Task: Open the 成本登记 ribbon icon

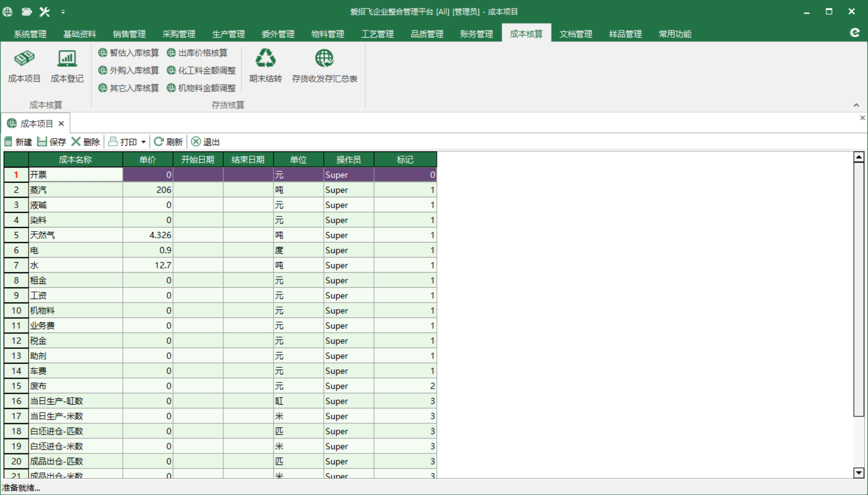Action: [x=67, y=66]
